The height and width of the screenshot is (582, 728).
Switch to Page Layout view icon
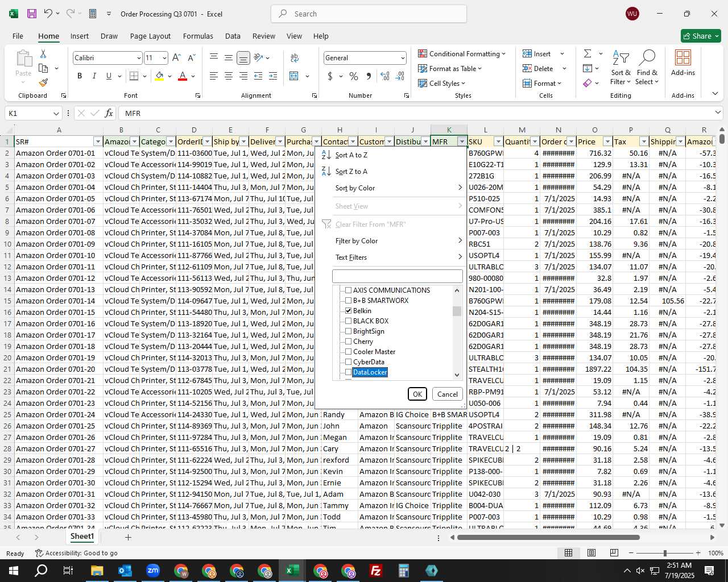tap(591, 552)
